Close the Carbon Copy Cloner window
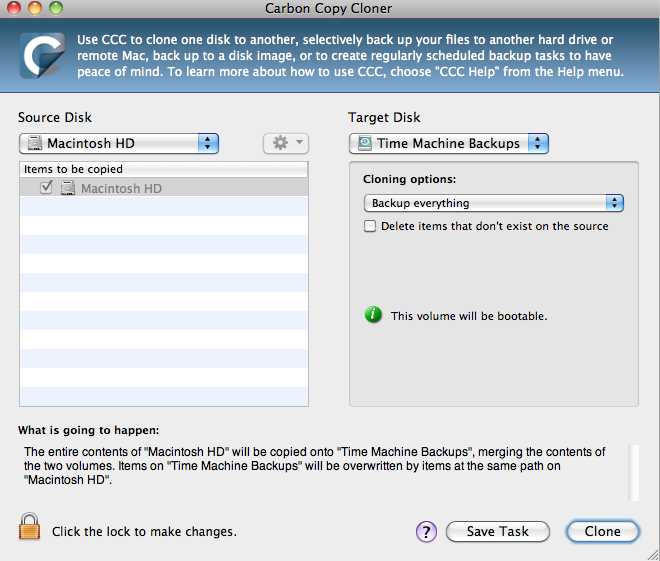The width and height of the screenshot is (660, 561). point(14,8)
